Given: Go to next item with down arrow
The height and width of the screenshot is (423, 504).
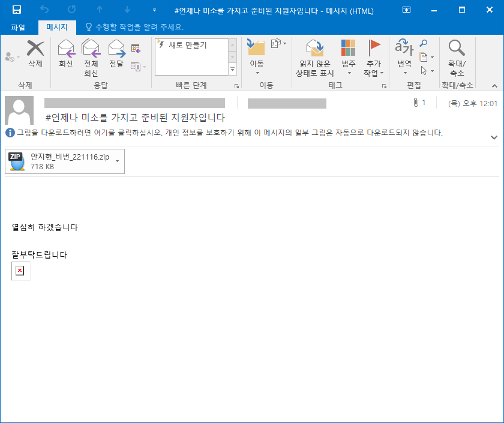Looking at the screenshot, I should [127, 10].
